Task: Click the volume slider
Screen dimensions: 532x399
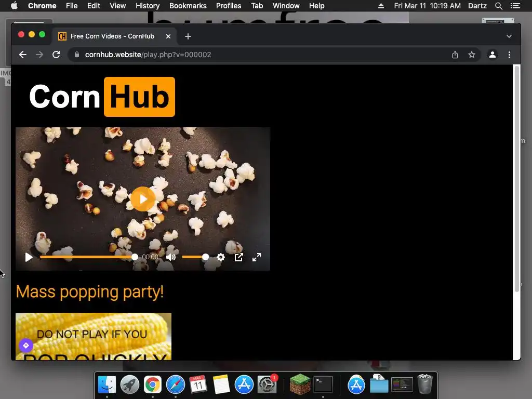Action: pyautogui.click(x=195, y=257)
